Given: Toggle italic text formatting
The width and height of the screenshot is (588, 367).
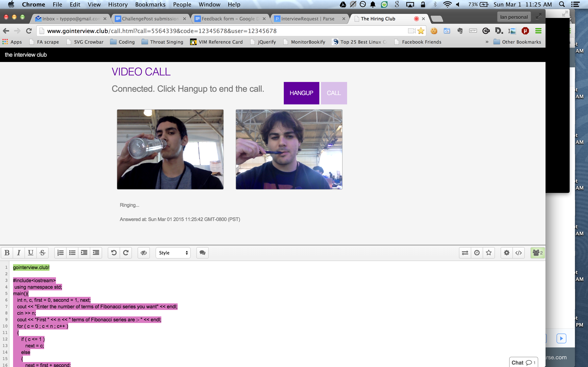Looking at the screenshot, I should coord(19,253).
